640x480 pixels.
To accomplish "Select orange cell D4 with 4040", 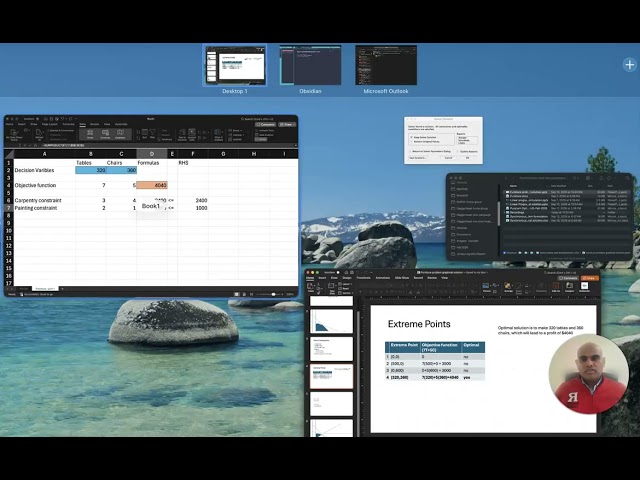I will point(152,185).
